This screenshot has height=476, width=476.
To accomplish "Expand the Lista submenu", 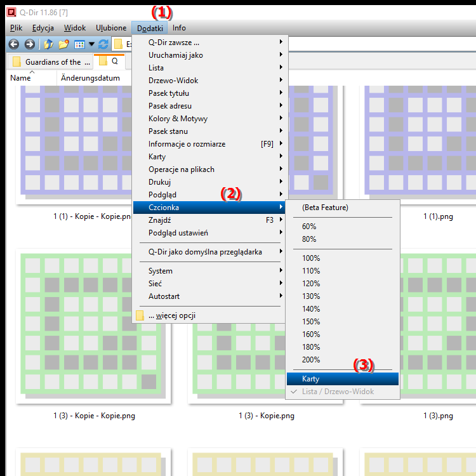I will tap(209, 68).
